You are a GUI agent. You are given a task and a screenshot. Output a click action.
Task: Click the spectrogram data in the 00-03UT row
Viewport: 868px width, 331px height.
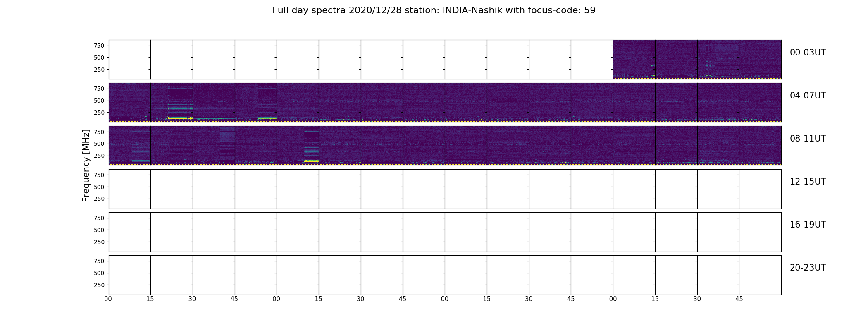pos(697,60)
